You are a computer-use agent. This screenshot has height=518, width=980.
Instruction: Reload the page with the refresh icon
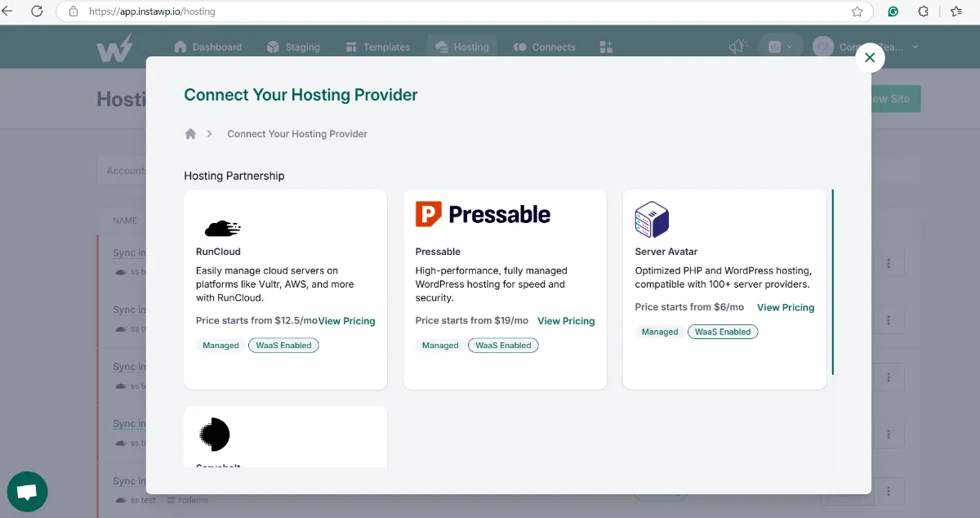pos(38,11)
